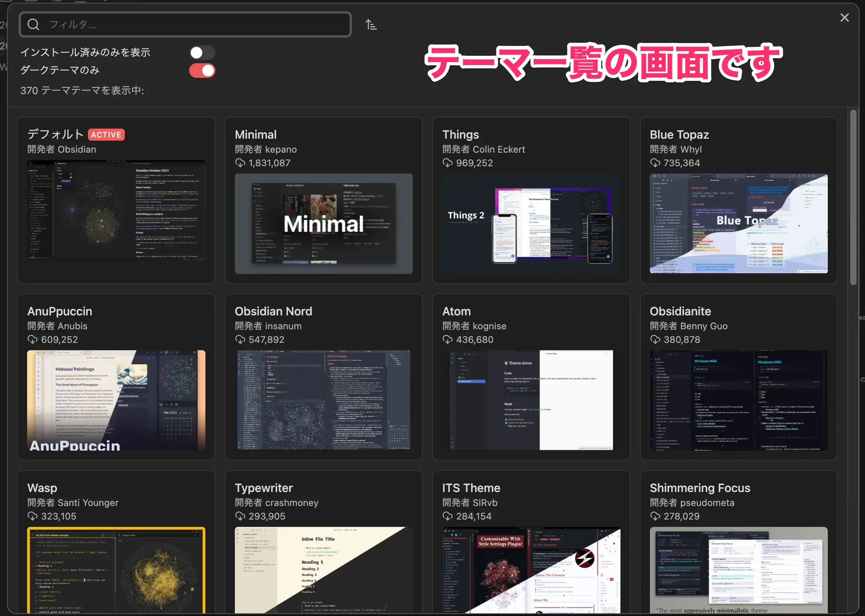
Task: Click the 開発者 kognise author line
Action: (474, 326)
